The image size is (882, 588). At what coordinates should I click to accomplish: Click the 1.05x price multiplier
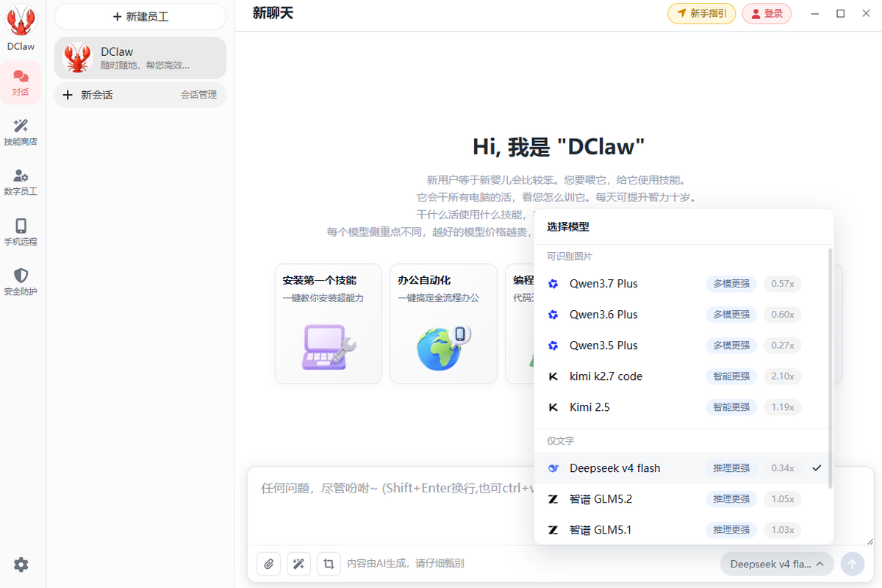point(782,499)
